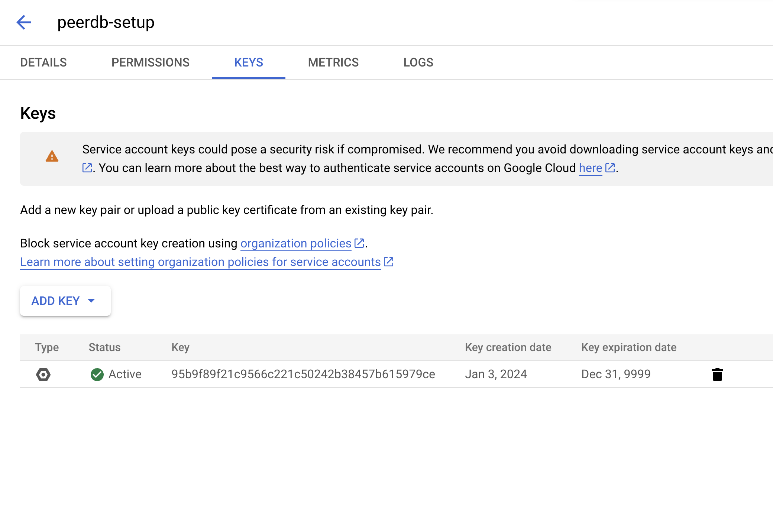Screen dimensions: 773x532
Task: Switch to the PERMISSIONS tab
Action: 151,62
